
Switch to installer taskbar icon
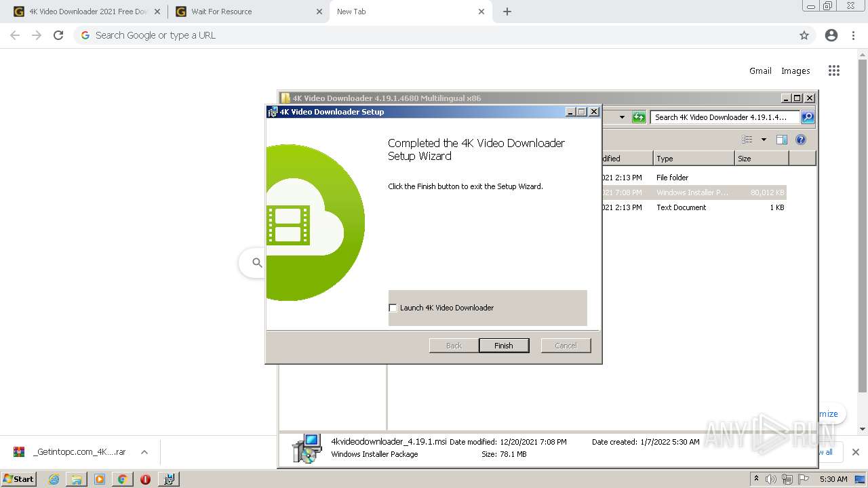(x=169, y=479)
